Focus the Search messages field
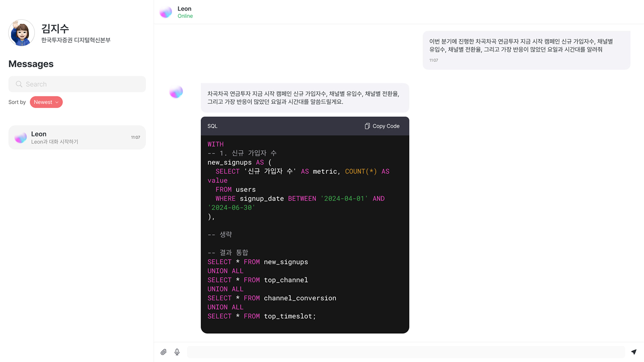644x362 pixels. pos(77,84)
